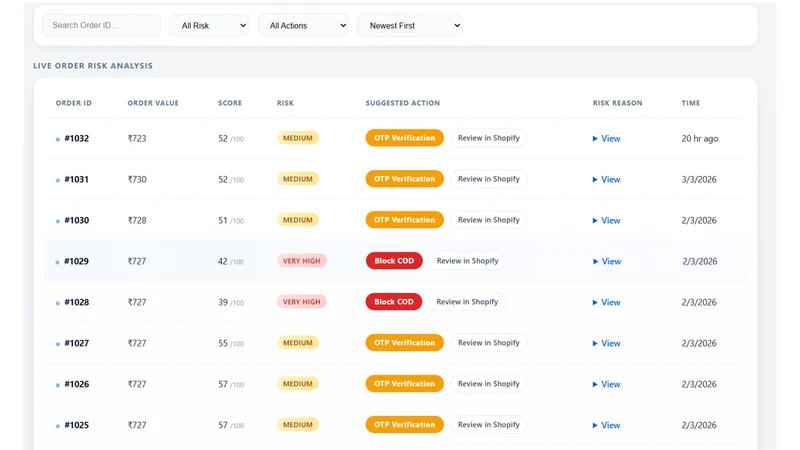Expand View risk reason for order #1025

click(606, 425)
